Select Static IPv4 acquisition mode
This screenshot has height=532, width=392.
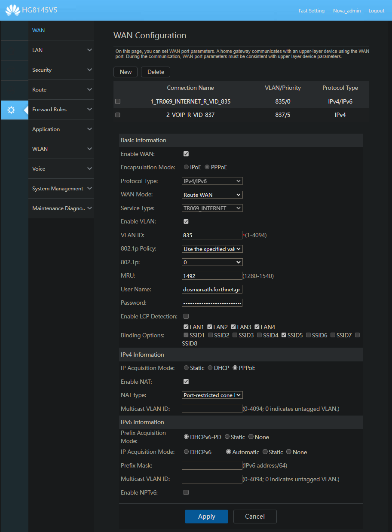[186, 368]
